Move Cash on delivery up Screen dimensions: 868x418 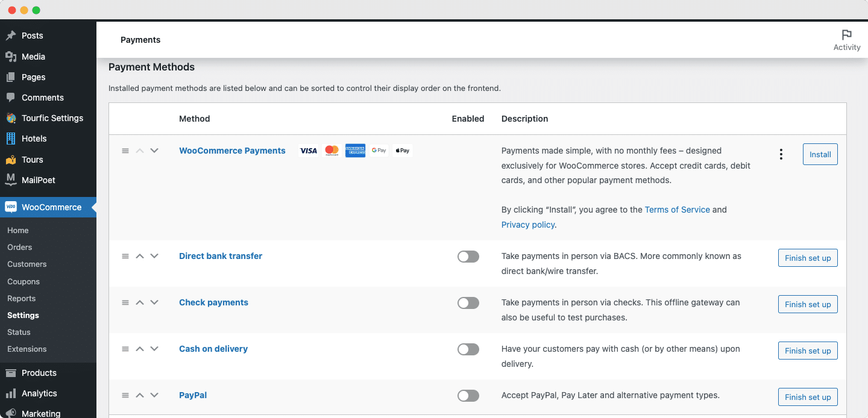pyautogui.click(x=140, y=349)
